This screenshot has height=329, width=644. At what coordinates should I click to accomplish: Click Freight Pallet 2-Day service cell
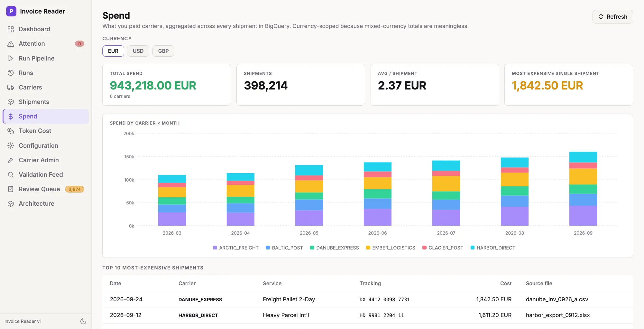(289, 299)
